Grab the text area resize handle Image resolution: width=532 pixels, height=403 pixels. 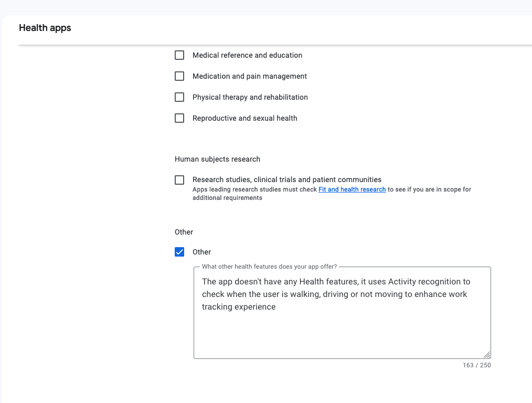pyautogui.click(x=487, y=355)
